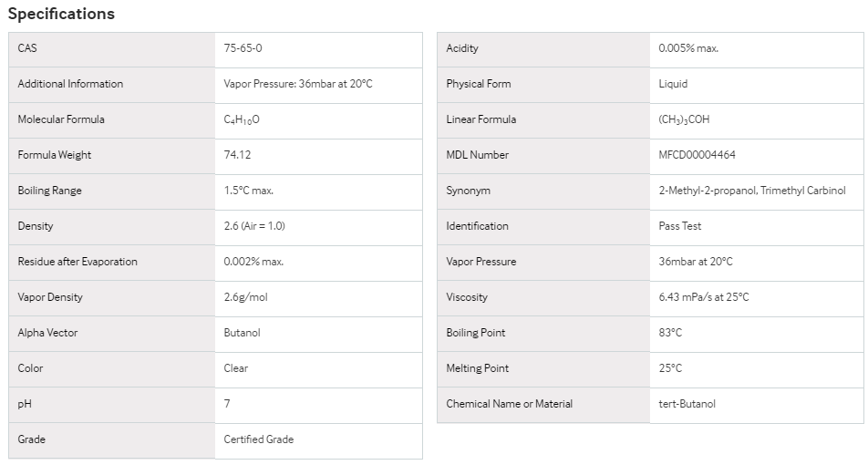
Task: Click the Synonym 2-Methyl-2-propanol text
Action: tap(708, 191)
